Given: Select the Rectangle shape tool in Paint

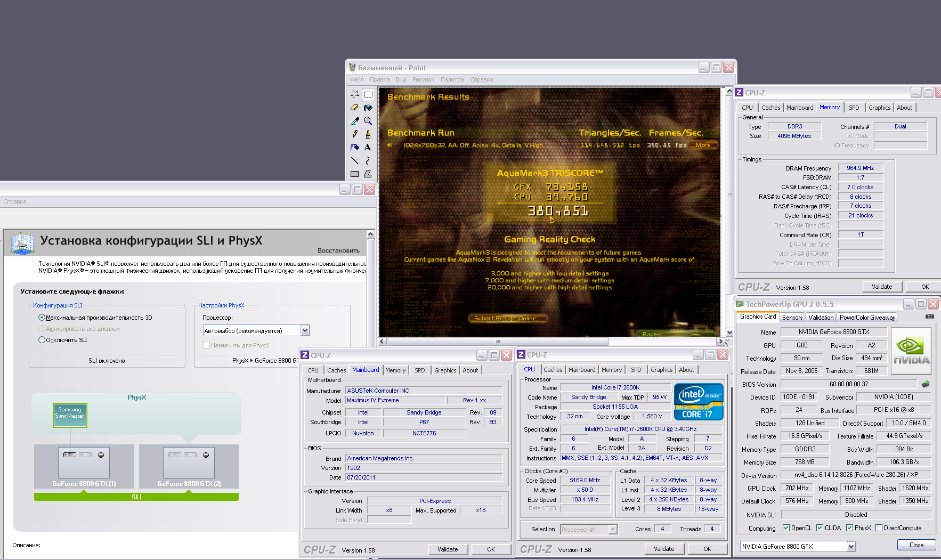Looking at the screenshot, I should click(x=355, y=174).
